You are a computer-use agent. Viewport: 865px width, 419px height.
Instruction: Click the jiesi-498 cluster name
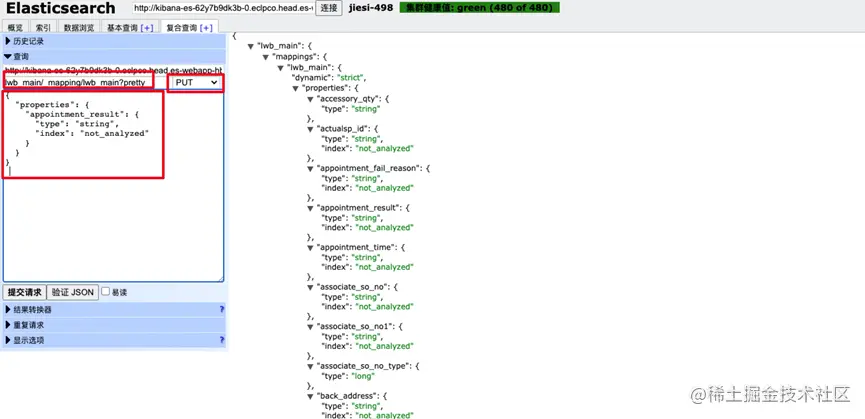pos(371,8)
